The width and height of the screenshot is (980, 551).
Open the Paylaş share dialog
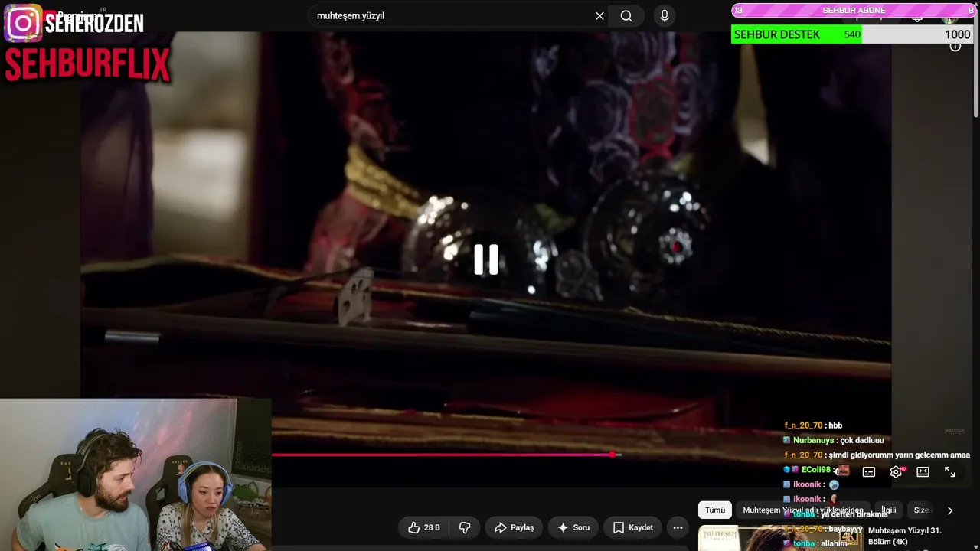(x=514, y=527)
